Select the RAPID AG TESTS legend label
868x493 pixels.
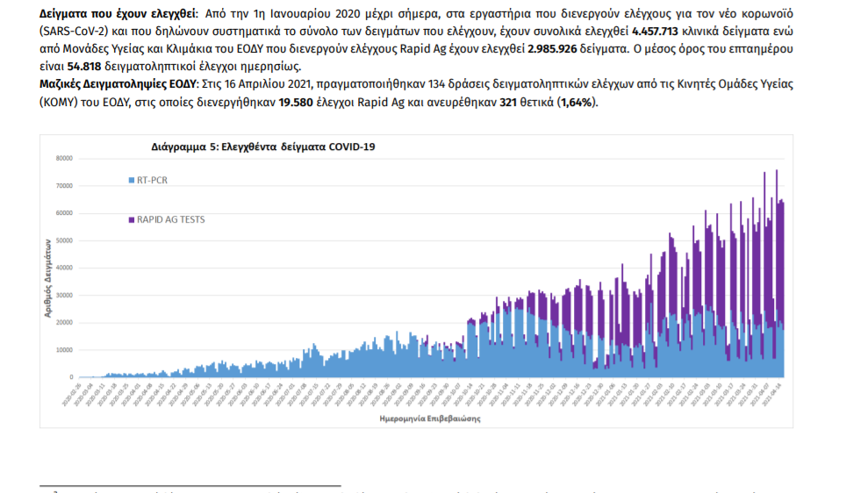[x=170, y=219]
